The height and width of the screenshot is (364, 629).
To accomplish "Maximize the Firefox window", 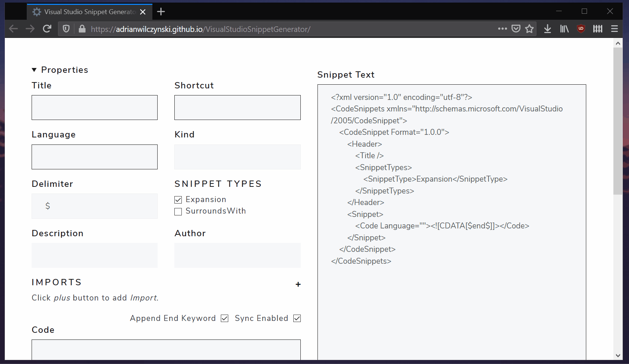I will 584,11.
